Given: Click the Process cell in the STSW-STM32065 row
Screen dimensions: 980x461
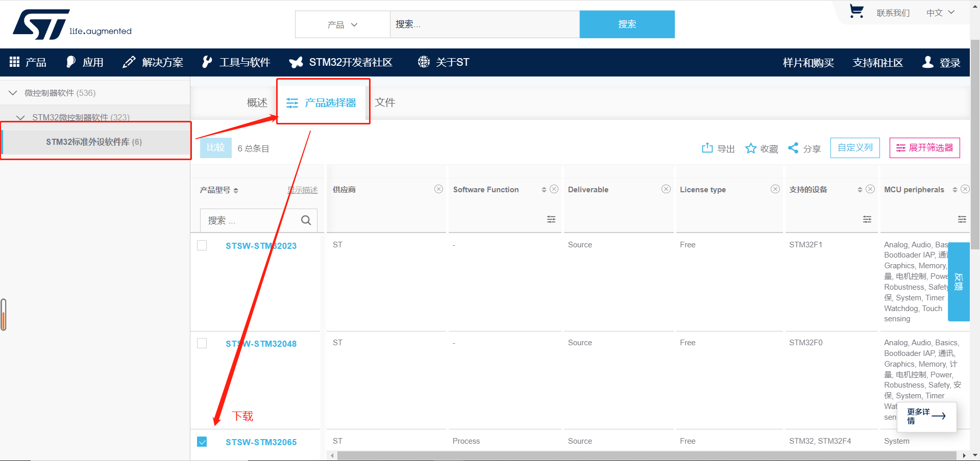Looking at the screenshot, I should [467, 441].
